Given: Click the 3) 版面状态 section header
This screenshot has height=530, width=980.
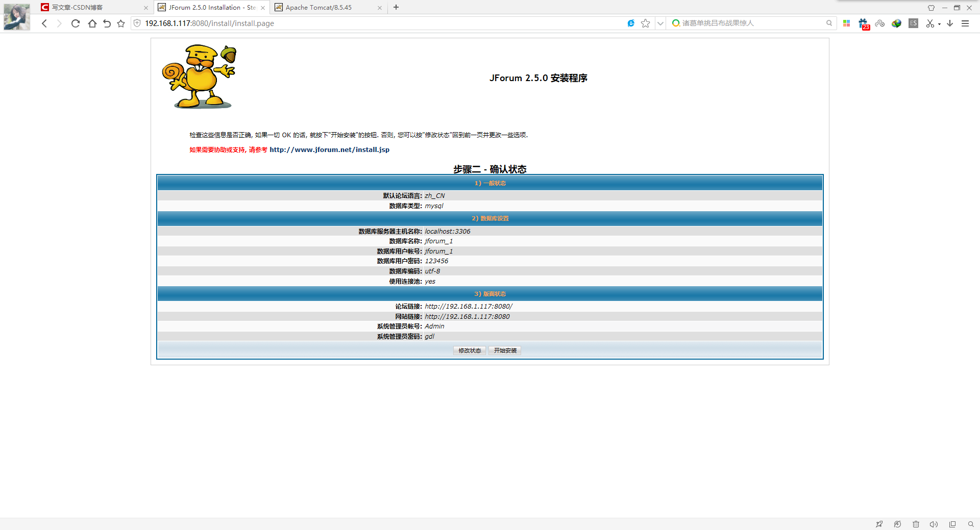Looking at the screenshot, I should (490, 294).
